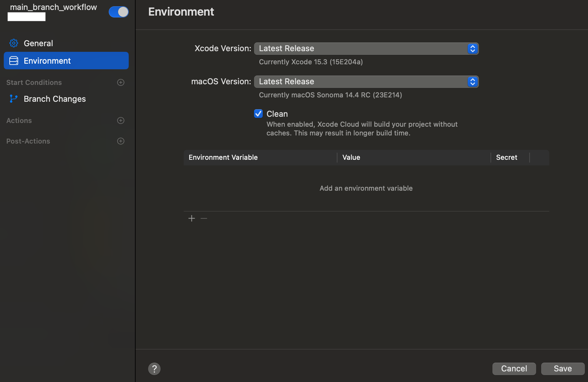Open the macOS Version dropdown
This screenshot has width=588, height=382.
tap(366, 81)
